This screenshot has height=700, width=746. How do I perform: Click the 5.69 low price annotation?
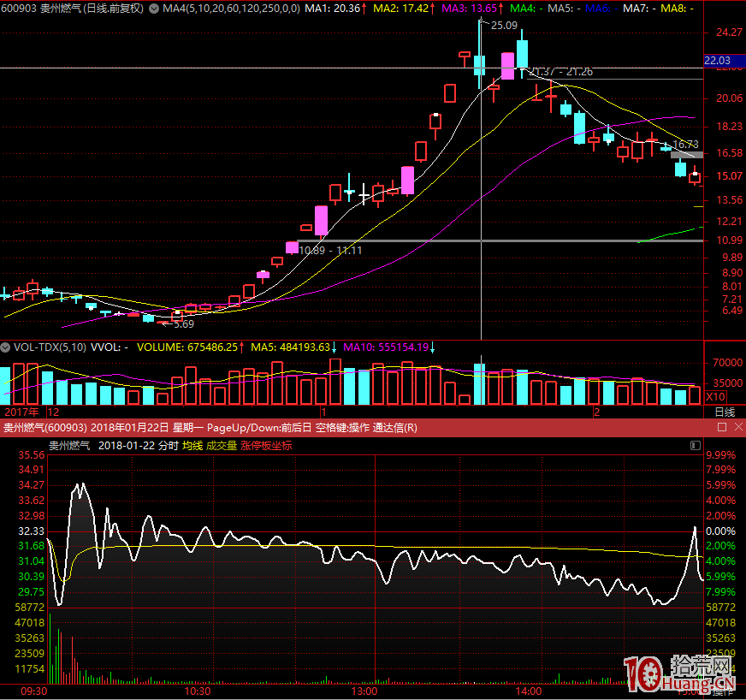(x=184, y=324)
